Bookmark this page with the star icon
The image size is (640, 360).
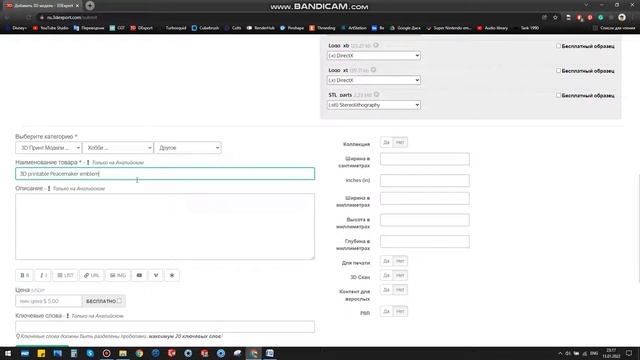pos(555,18)
